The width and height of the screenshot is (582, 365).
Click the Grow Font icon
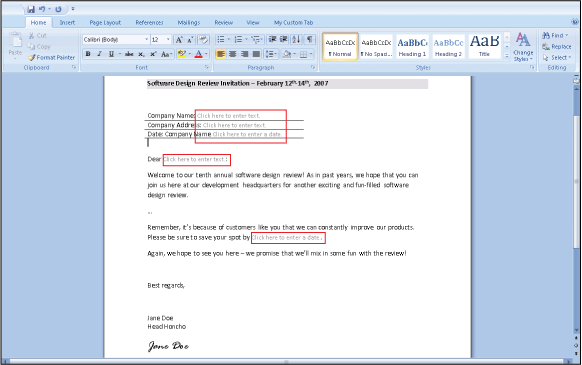(x=179, y=39)
